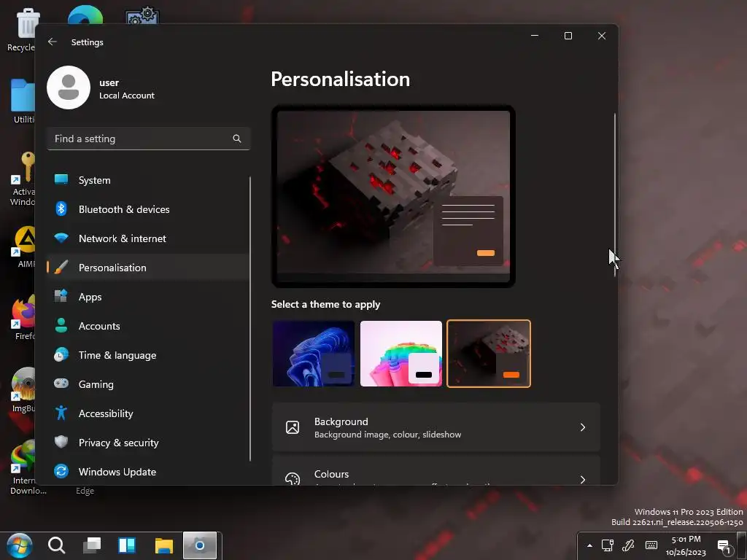Open the Apps settings category
The width and height of the screenshot is (747, 560).
(x=147, y=297)
